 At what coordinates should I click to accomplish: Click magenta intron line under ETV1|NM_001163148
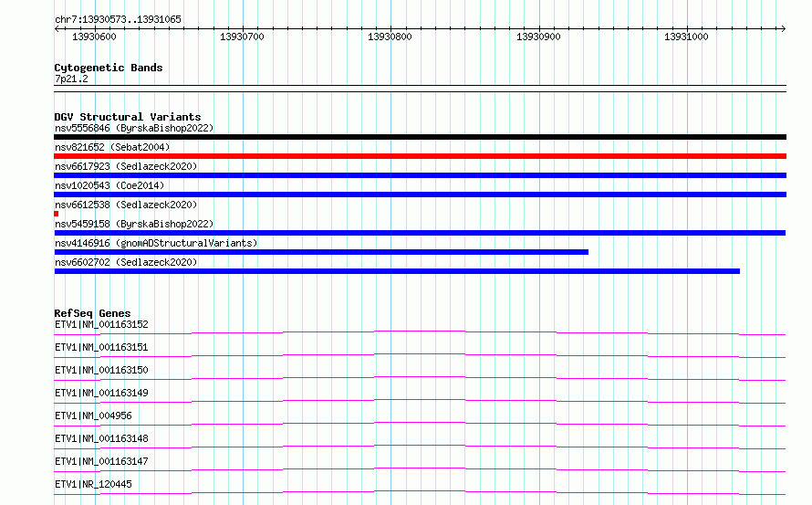[420, 446]
